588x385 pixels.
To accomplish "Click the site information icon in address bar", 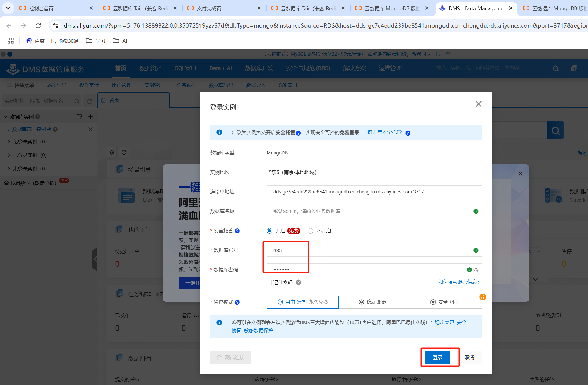I will (x=55, y=25).
